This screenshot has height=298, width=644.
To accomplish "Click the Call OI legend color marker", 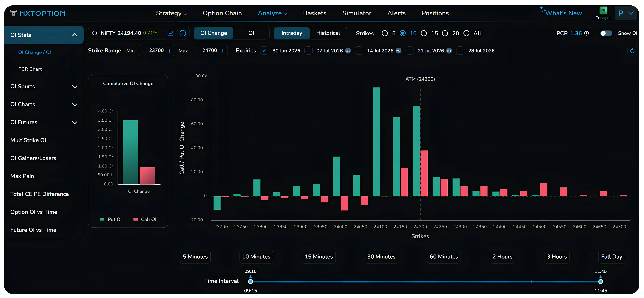I will (135, 219).
